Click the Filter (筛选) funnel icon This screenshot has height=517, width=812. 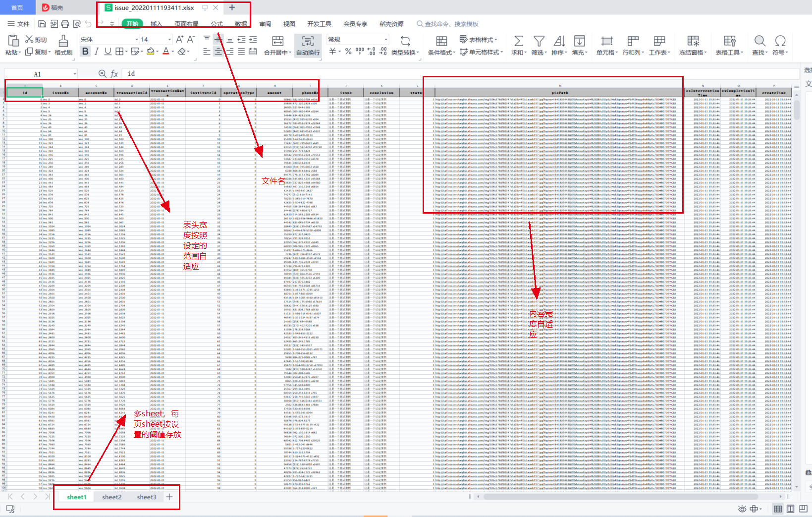pos(539,41)
